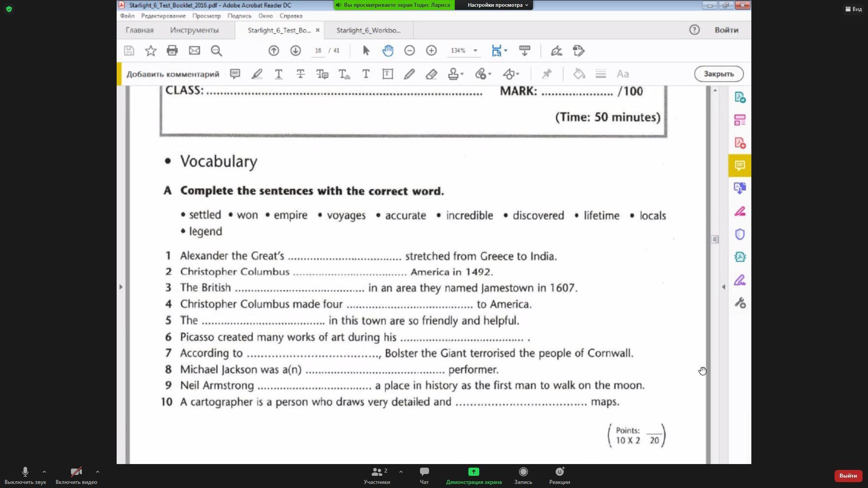Select the pencil Draw tool
The width and height of the screenshot is (868, 488).
(409, 74)
